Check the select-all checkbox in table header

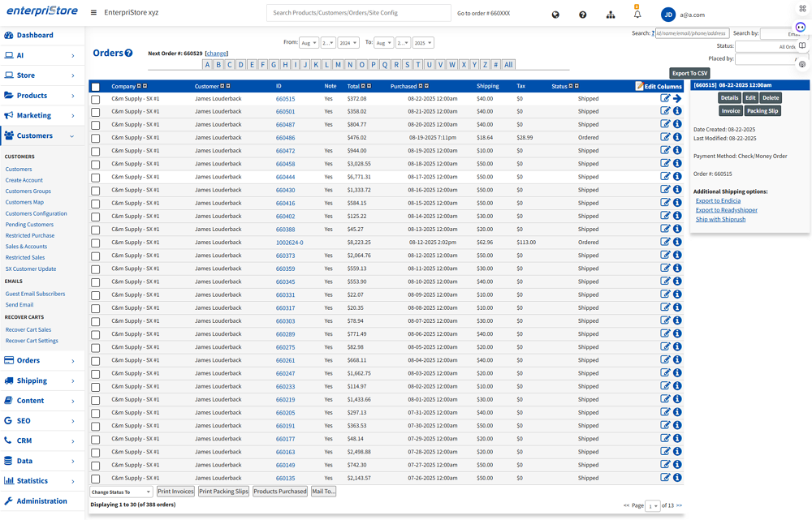[95, 87]
